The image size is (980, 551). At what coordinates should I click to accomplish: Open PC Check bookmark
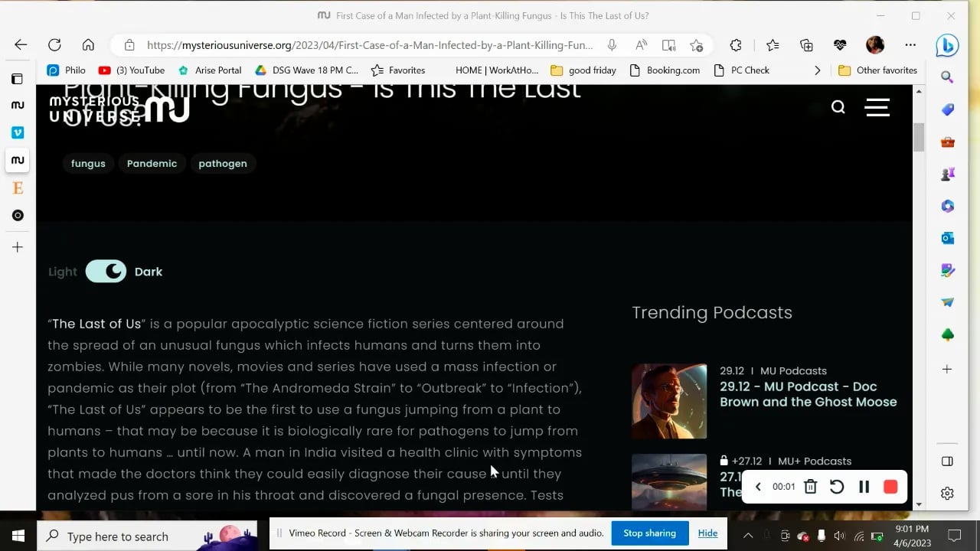pyautogui.click(x=741, y=70)
